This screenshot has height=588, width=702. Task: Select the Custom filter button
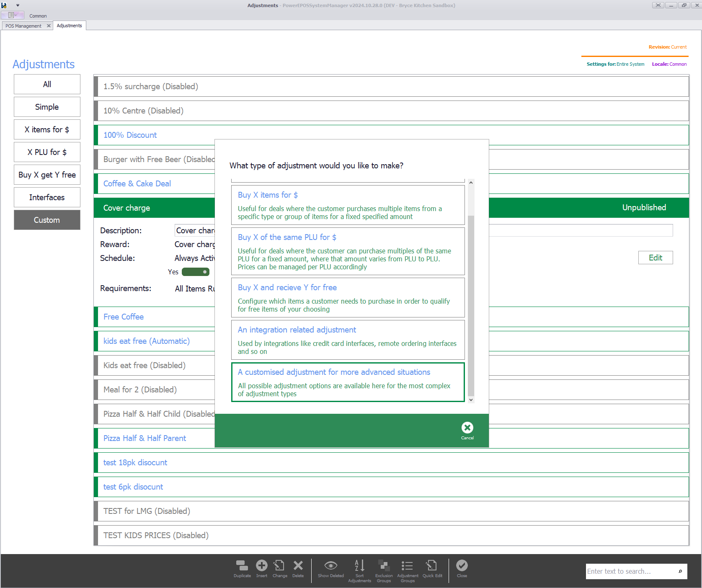tap(47, 220)
